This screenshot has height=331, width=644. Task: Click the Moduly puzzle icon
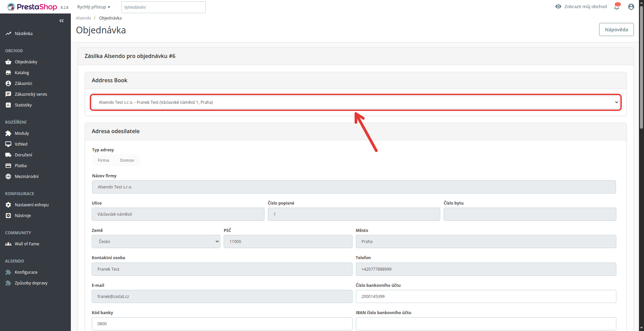tap(8, 133)
